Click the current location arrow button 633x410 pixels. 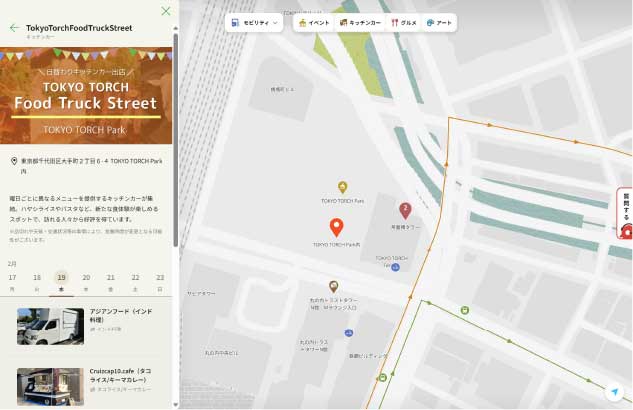[x=614, y=391]
